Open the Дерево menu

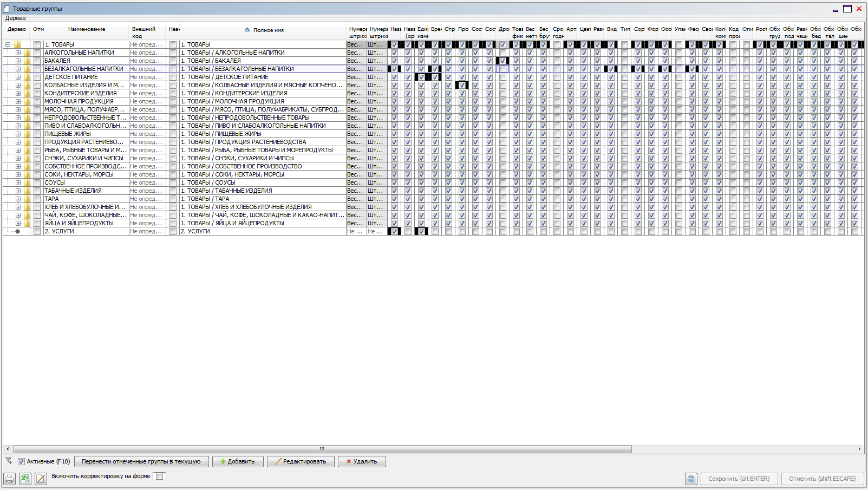[15, 18]
